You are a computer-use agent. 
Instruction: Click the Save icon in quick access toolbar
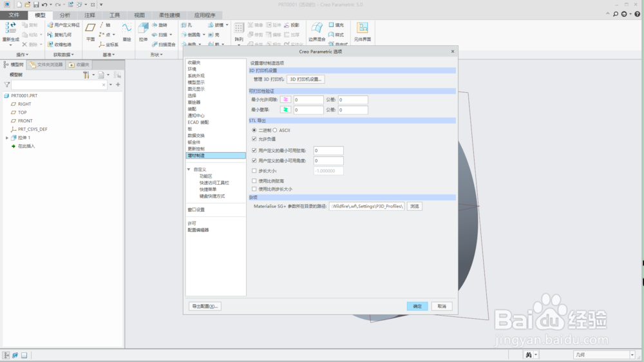[36, 5]
